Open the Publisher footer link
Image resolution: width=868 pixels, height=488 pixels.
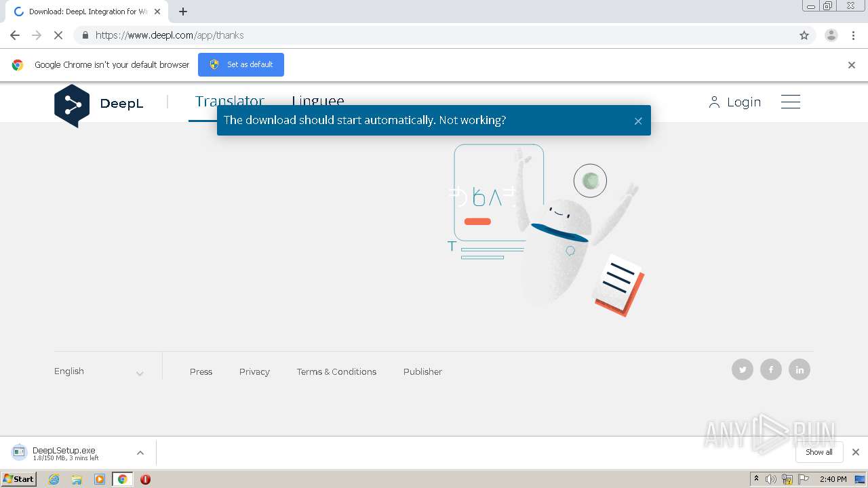pos(422,371)
